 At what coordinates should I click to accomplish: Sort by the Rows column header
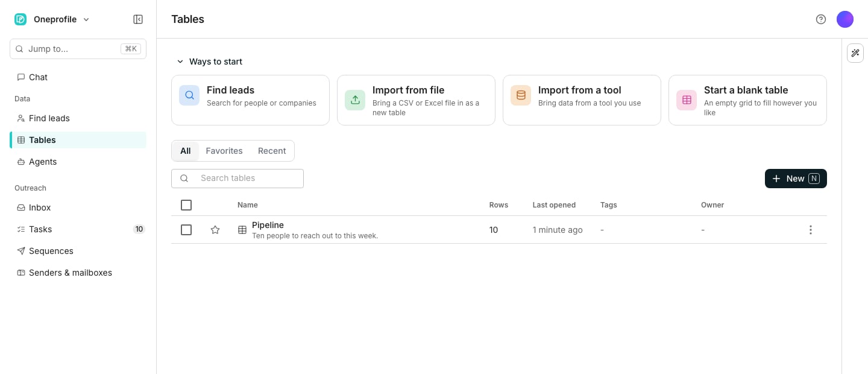tap(498, 205)
